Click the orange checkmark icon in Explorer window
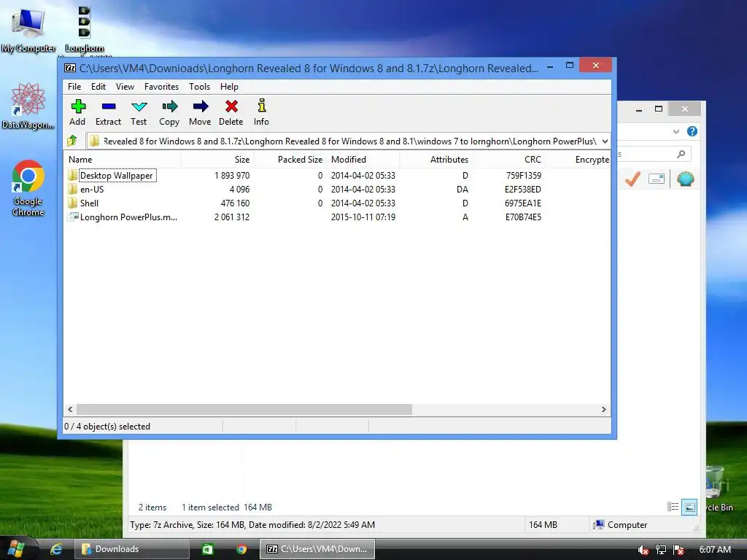This screenshot has width=747, height=560. click(x=632, y=179)
